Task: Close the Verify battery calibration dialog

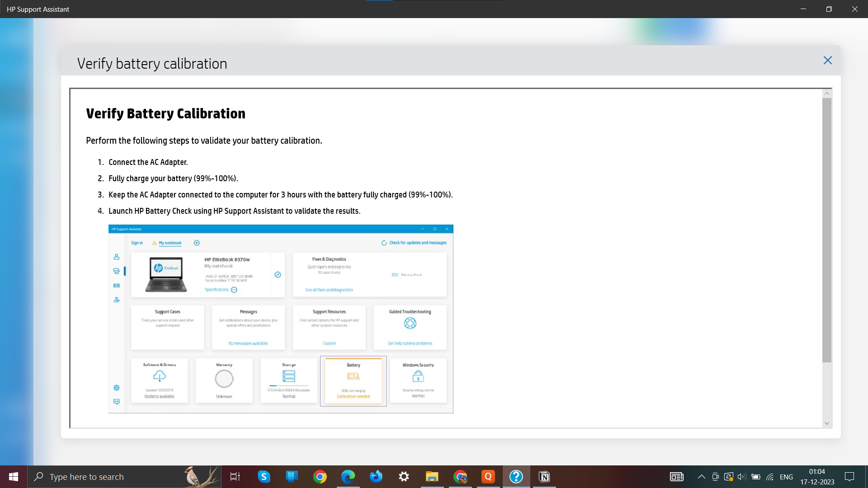Action: 828,61
